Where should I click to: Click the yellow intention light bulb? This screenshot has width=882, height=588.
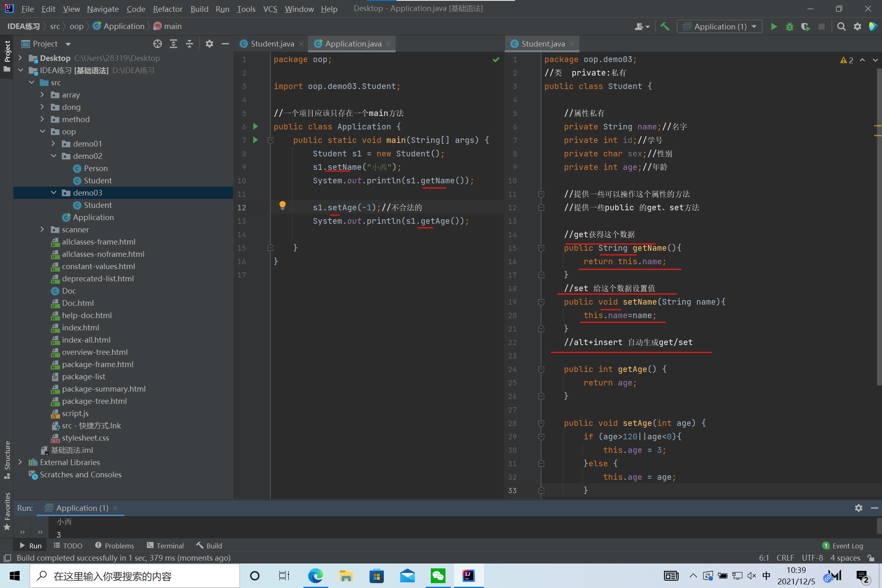pos(282,205)
